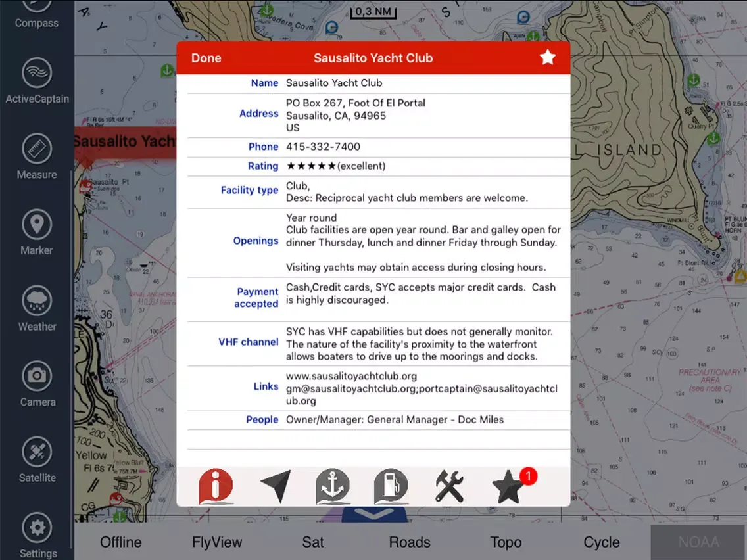Open the anchor moorings tab icon
This screenshot has width=747, height=560.
coord(333,486)
